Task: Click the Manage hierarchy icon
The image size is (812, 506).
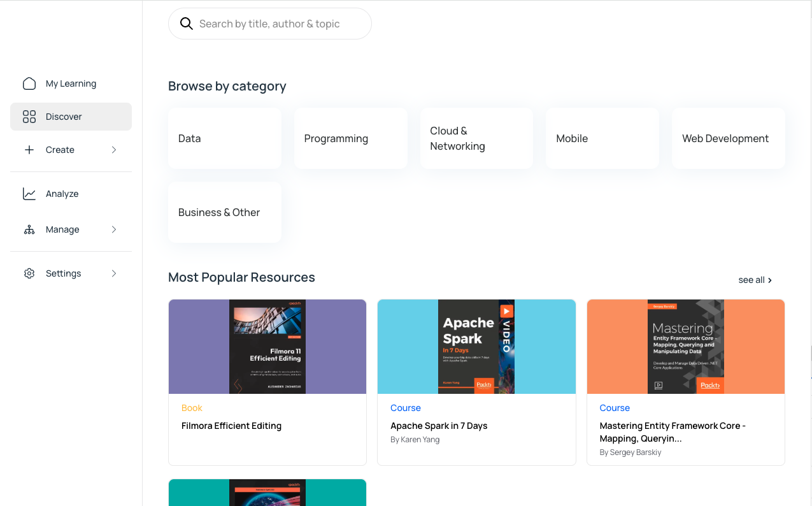Action: [29, 229]
